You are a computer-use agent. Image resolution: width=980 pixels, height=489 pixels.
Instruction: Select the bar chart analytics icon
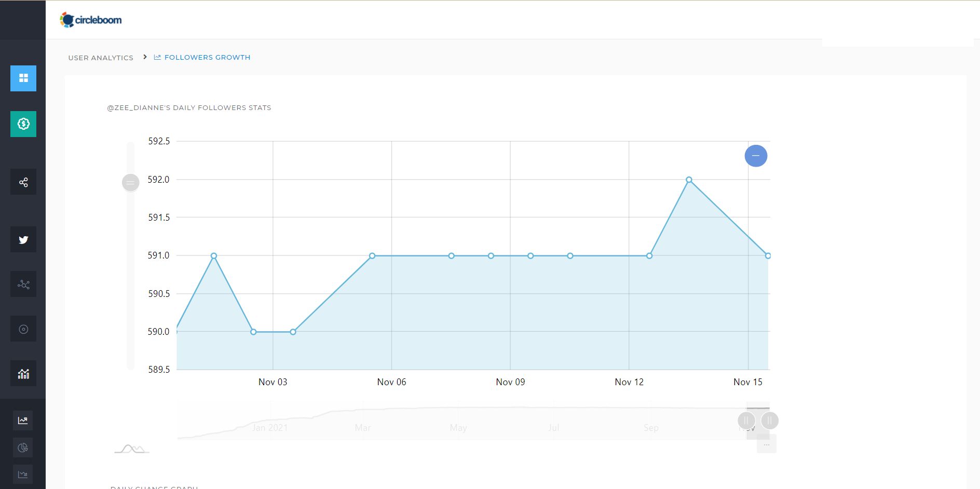coord(23,373)
